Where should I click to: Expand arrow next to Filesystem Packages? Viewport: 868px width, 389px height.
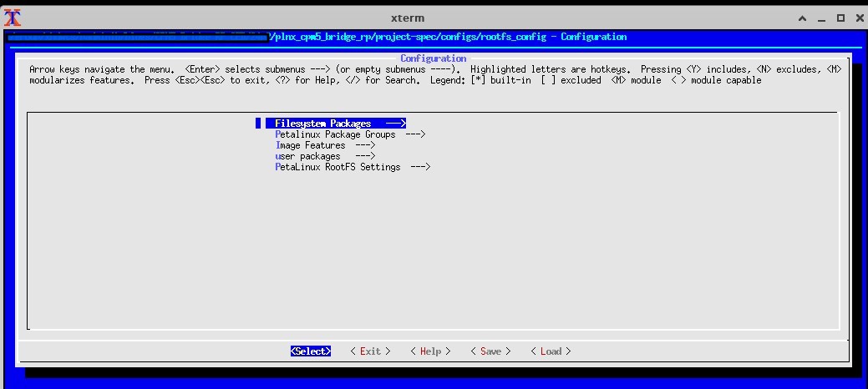pyautogui.click(x=396, y=124)
